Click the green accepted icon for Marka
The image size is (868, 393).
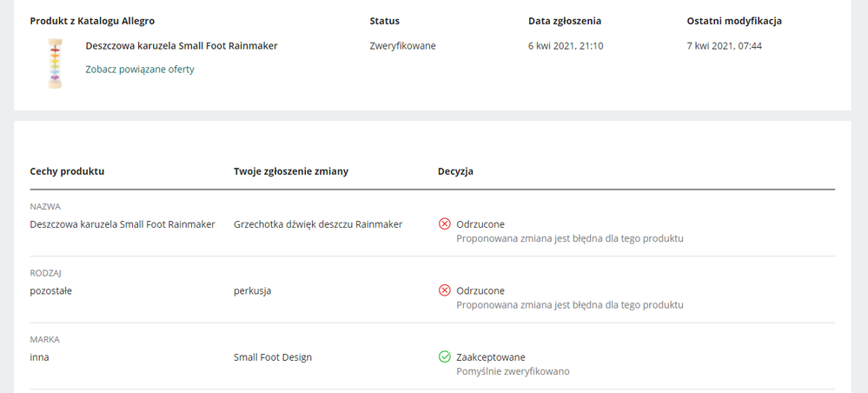(445, 357)
